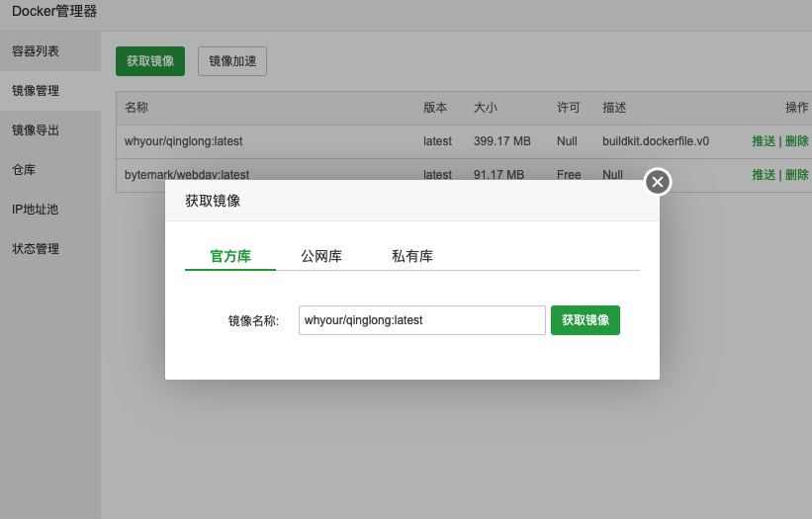The width and height of the screenshot is (812, 519).
Task: Click the buildkit.dockerfile.v0 description cell
Action: [656, 141]
